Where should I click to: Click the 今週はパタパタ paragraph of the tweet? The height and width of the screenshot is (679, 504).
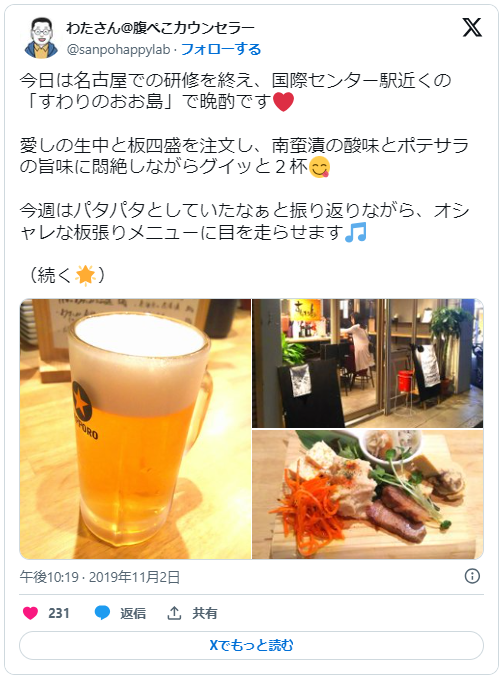[x=245, y=222]
